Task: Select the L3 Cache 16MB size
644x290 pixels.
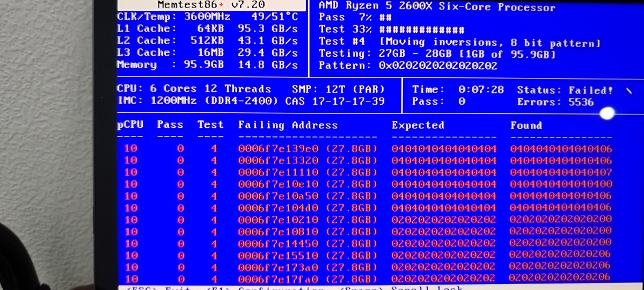Action: tap(211, 53)
